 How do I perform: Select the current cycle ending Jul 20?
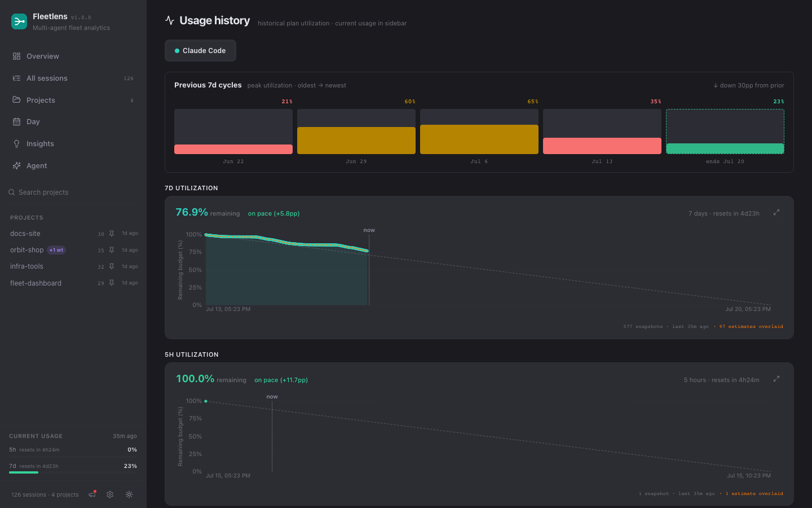725,132
